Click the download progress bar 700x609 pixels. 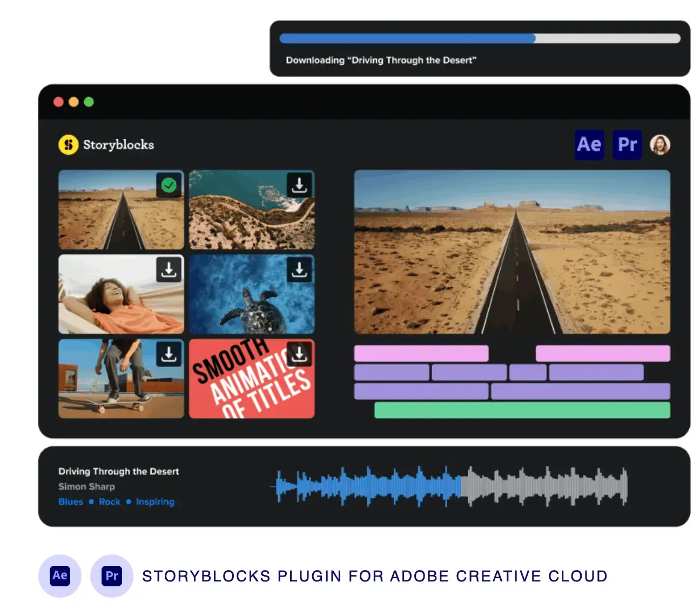point(480,38)
